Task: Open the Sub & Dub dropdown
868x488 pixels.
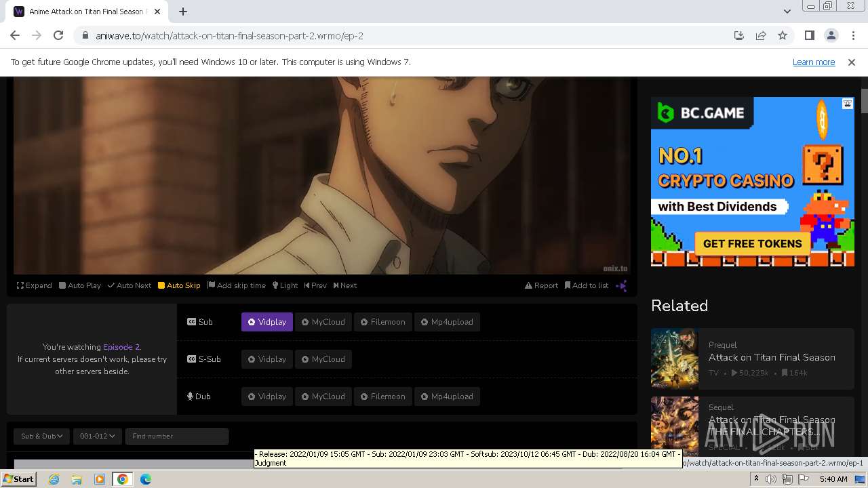Action: [x=42, y=436]
